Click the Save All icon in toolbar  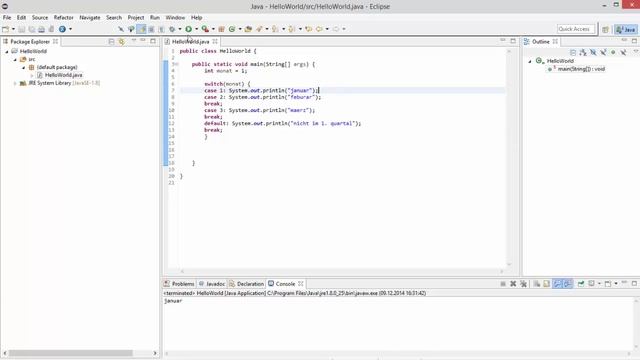click(31, 29)
